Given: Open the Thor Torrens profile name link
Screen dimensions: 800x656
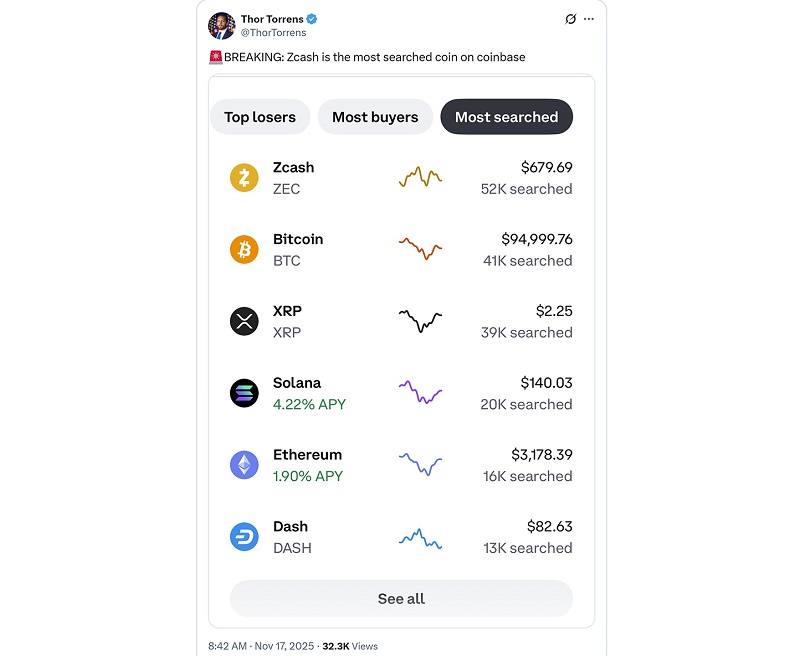Looking at the screenshot, I should tap(272, 19).
